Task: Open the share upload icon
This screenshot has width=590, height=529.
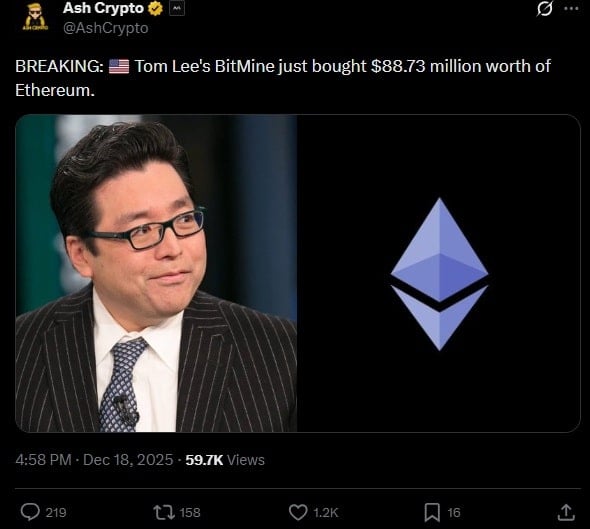Action: click(566, 512)
